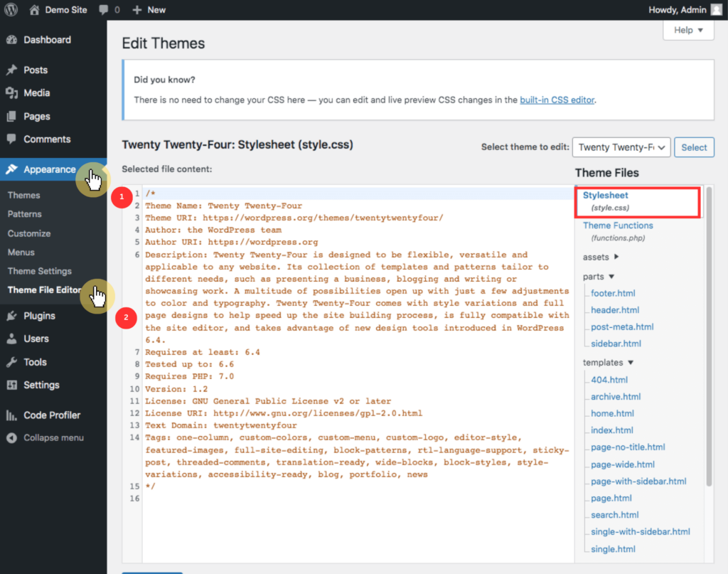Open archive.html template
728x574 pixels.
pyautogui.click(x=616, y=397)
